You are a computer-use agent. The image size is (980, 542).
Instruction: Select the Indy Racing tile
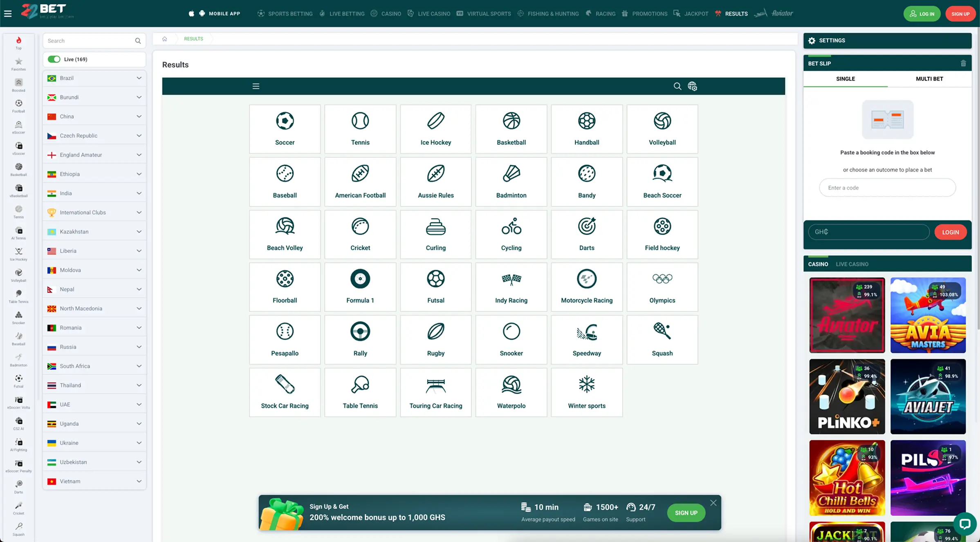click(x=511, y=287)
